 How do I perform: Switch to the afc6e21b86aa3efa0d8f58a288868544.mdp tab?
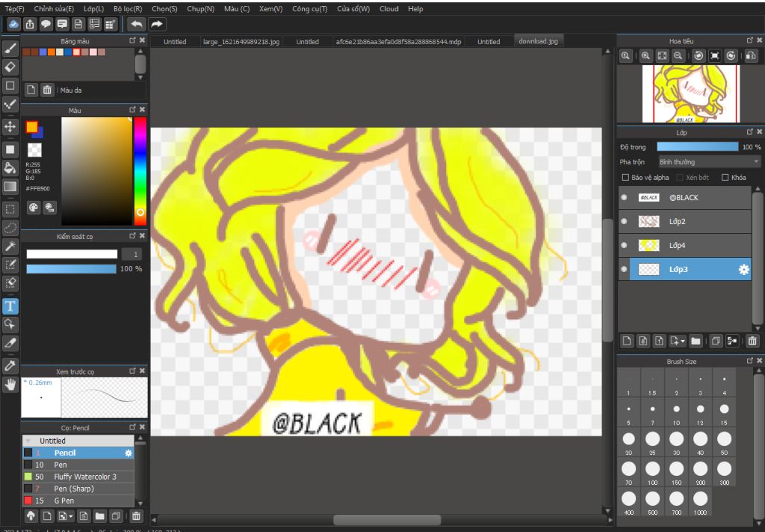pos(398,42)
